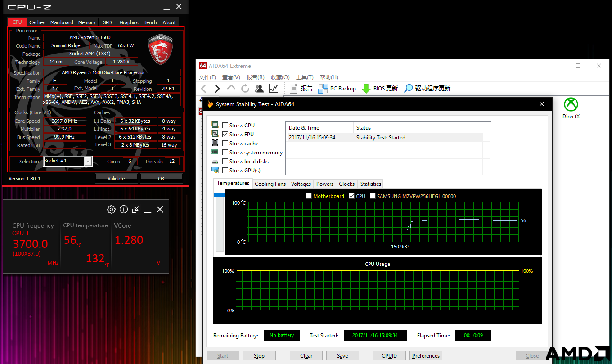Select the Stability Test: Started log row
This screenshot has height=364, width=612.
pyautogui.click(x=384, y=138)
